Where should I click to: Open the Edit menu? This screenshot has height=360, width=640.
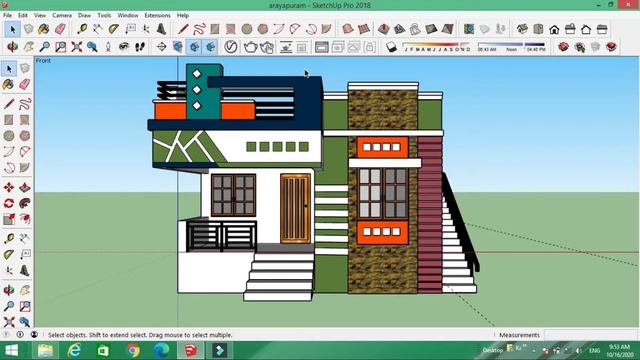tap(23, 15)
